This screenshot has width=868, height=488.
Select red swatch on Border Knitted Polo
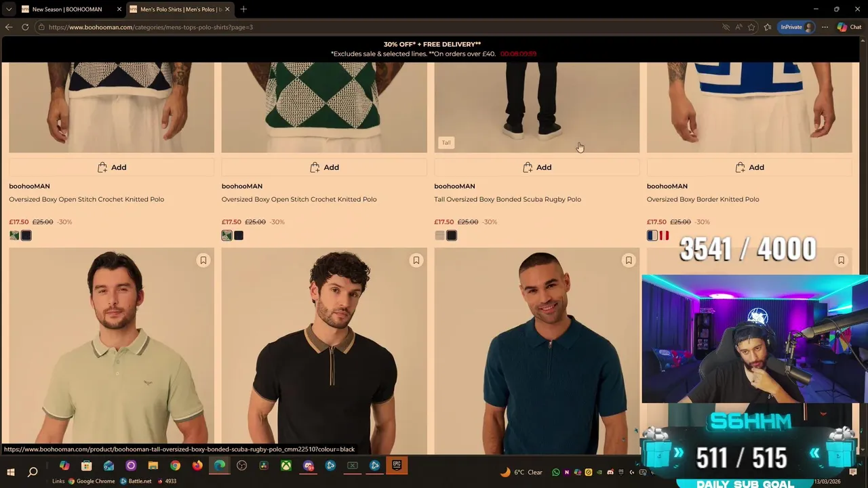click(664, 235)
